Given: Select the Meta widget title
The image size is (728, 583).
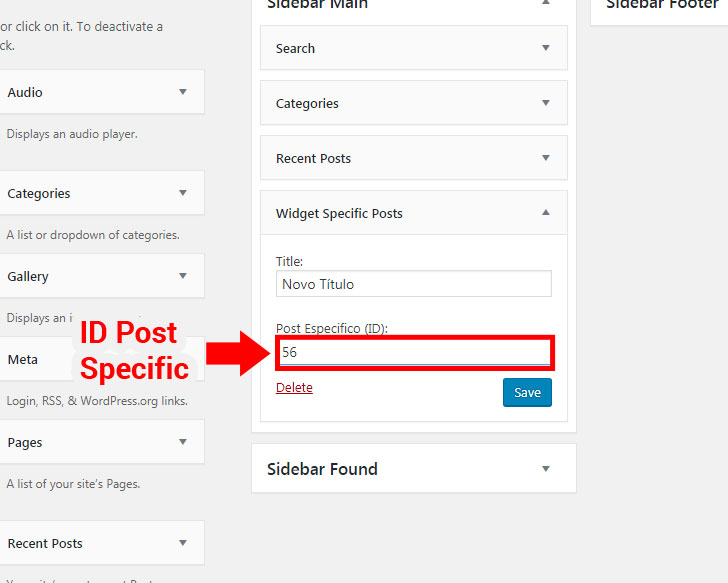Looking at the screenshot, I should point(23,360).
